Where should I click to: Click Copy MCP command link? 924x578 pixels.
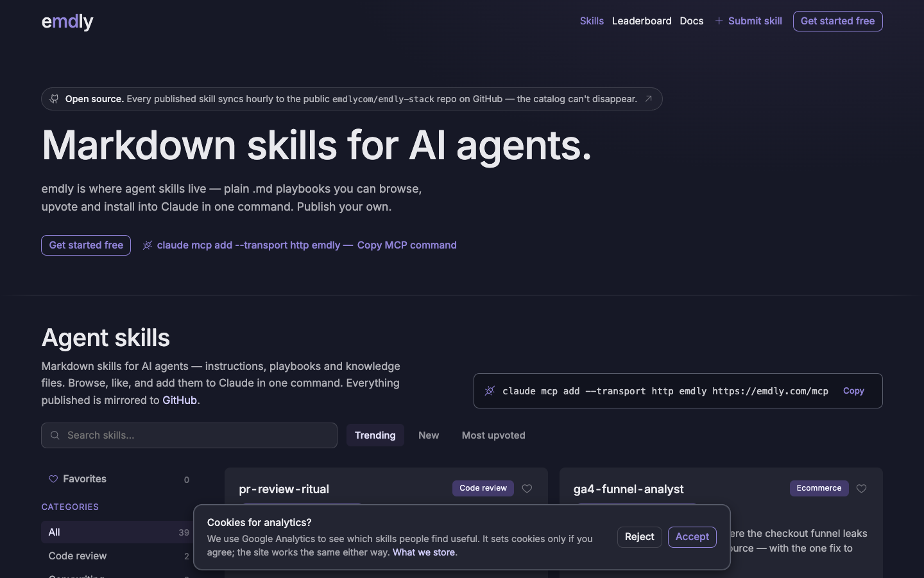coord(407,245)
